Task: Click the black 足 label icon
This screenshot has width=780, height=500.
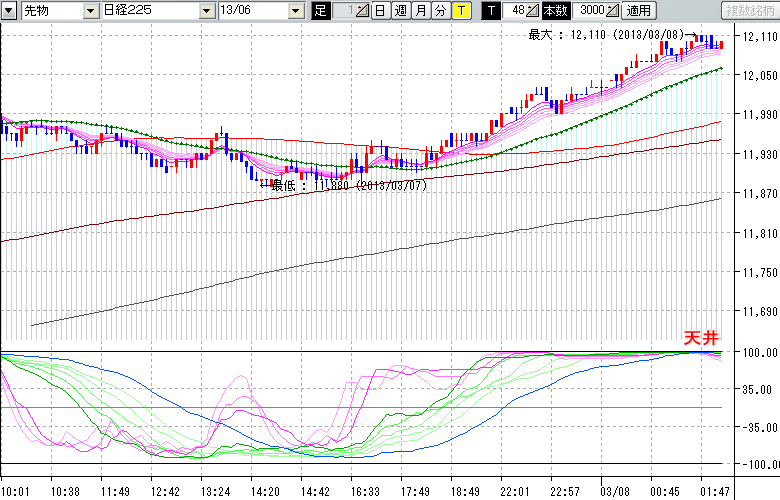Action: (x=320, y=11)
